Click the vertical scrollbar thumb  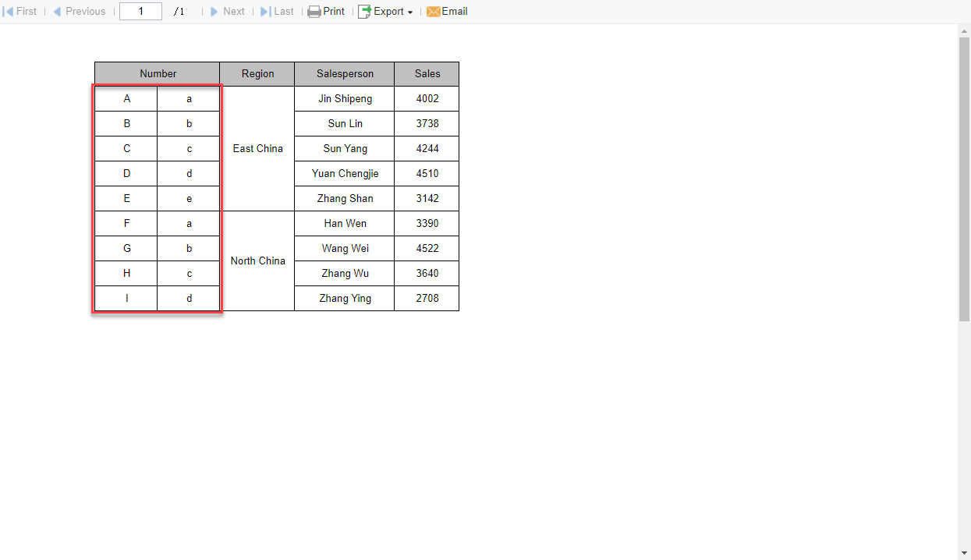[x=964, y=179]
